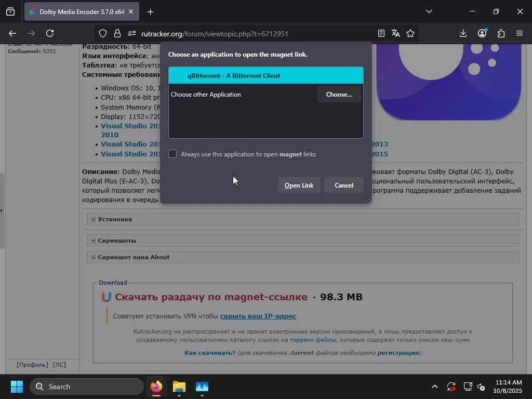Image resolution: width=532 pixels, height=399 pixels.
Task: Open Firefox account menu
Action: click(482, 33)
